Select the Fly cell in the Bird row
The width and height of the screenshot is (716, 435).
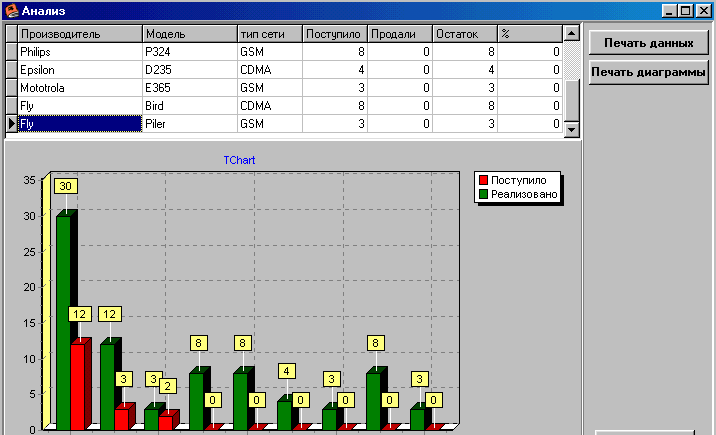[80, 106]
